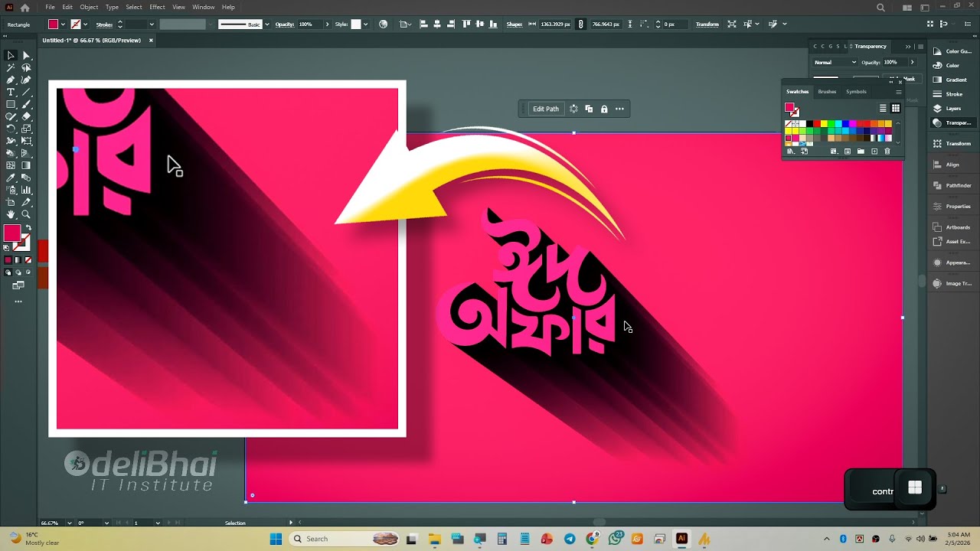This screenshot has width=980, height=551.
Task: Click the Untitled-1 document tab
Action: [x=91, y=40]
